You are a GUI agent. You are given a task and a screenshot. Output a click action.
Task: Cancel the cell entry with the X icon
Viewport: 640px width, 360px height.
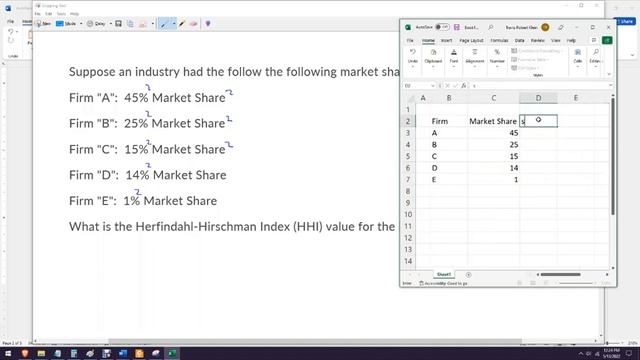tap(447, 86)
